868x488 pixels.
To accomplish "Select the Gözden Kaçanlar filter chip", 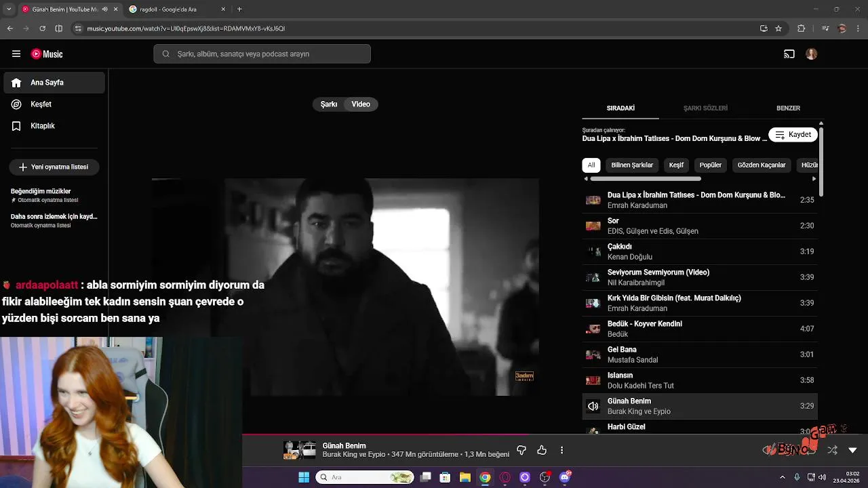I will [762, 165].
